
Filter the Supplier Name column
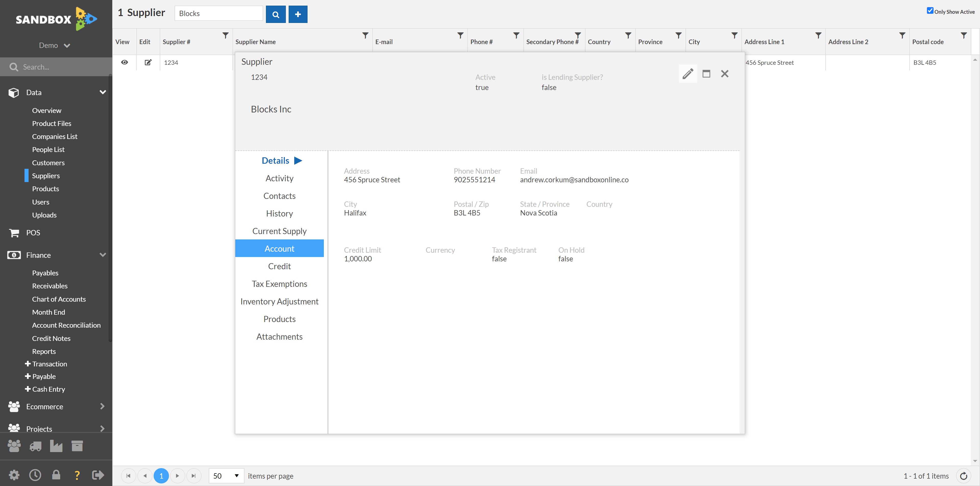(365, 35)
